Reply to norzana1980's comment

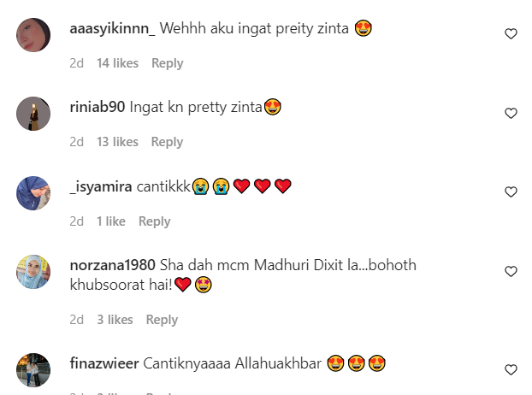[x=162, y=320]
